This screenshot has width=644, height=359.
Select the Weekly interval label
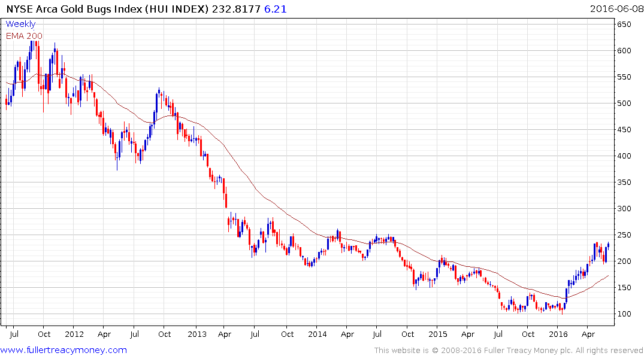click(x=20, y=24)
